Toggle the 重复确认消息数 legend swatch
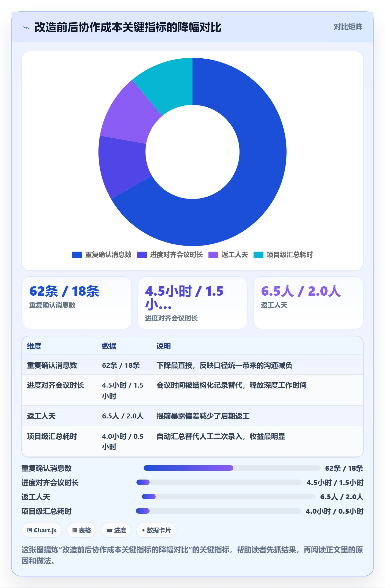The image size is (385, 588). point(77,255)
